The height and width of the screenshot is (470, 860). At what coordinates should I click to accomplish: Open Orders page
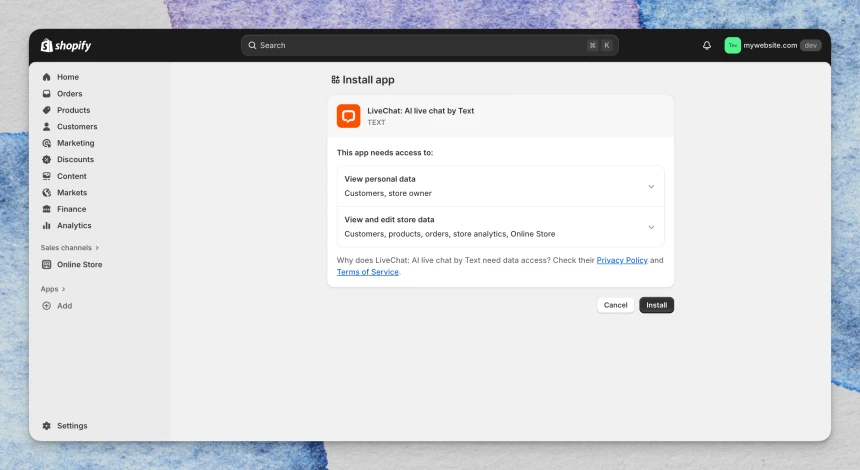[70, 94]
